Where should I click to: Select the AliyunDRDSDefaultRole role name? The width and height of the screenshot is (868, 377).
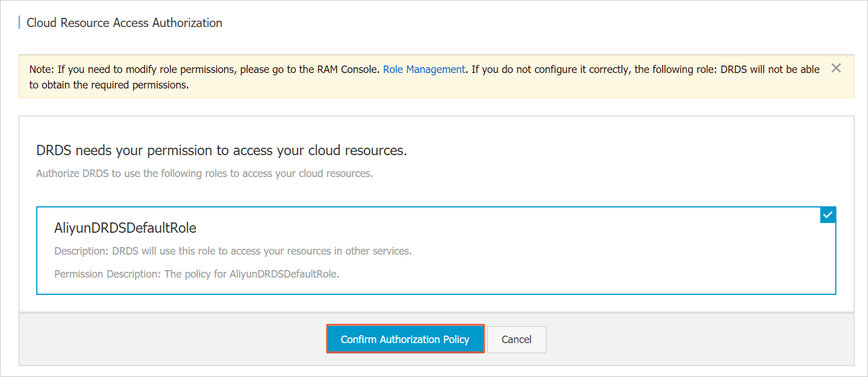(125, 228)
